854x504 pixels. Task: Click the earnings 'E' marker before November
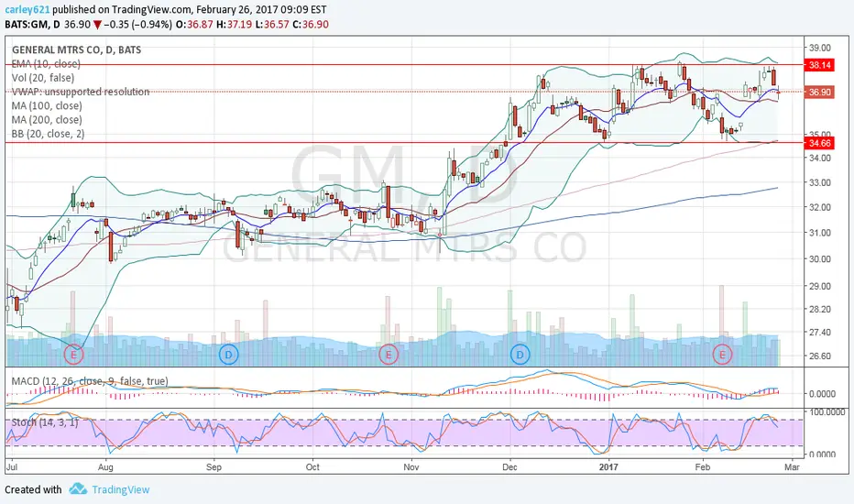tap(389, 354)
